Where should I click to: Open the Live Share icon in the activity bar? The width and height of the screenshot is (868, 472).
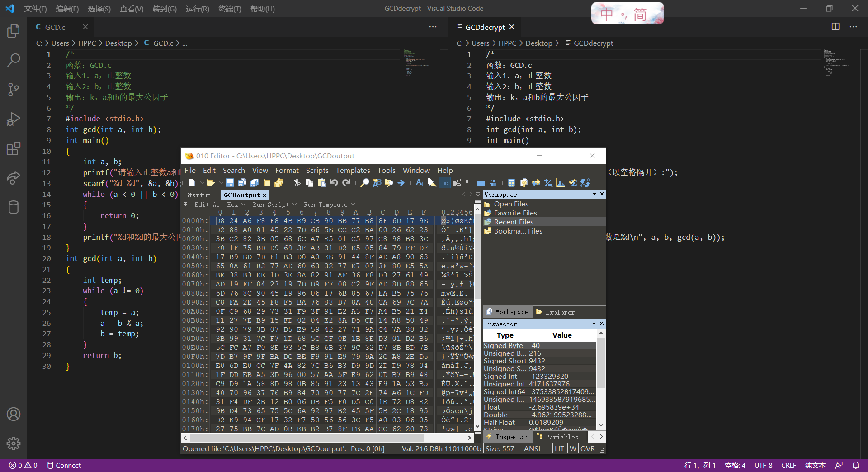coord(14,178)
